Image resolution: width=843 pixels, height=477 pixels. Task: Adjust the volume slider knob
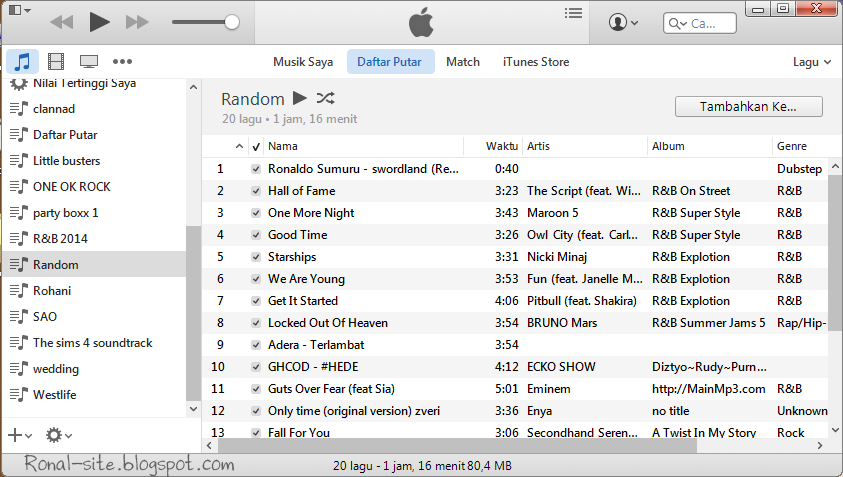tap(232, 23)
